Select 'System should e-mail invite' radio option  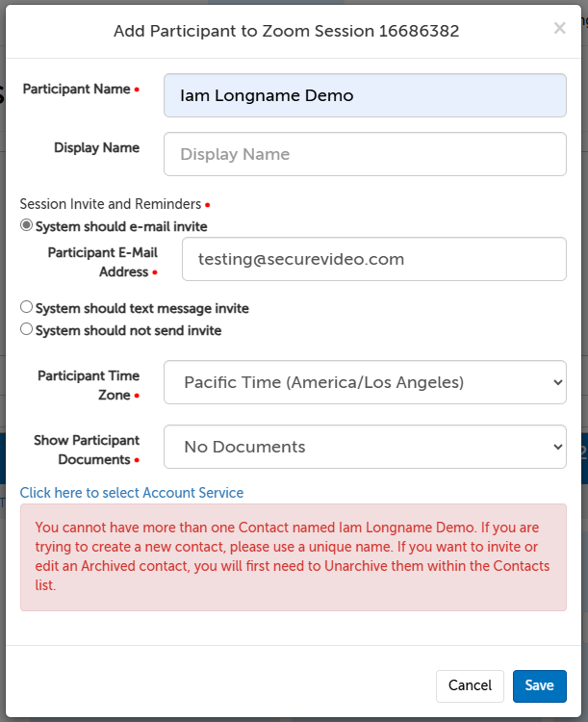point(27,227)
